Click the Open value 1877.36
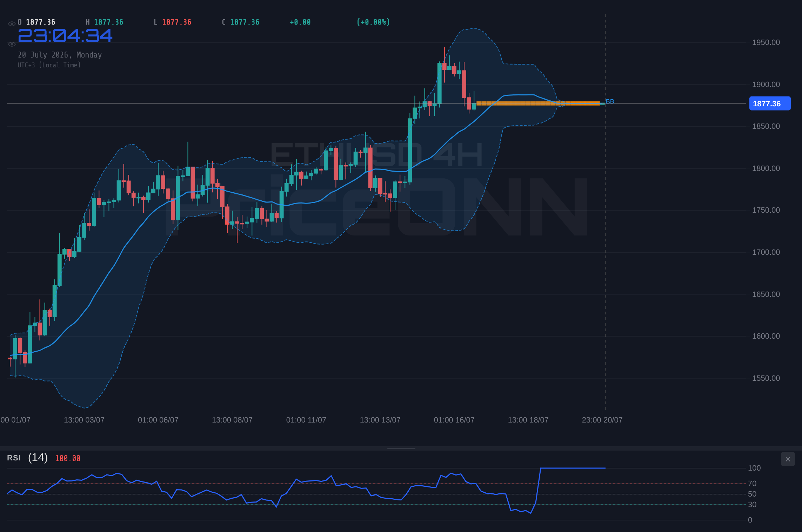802x532 pixels. (41, 22)
